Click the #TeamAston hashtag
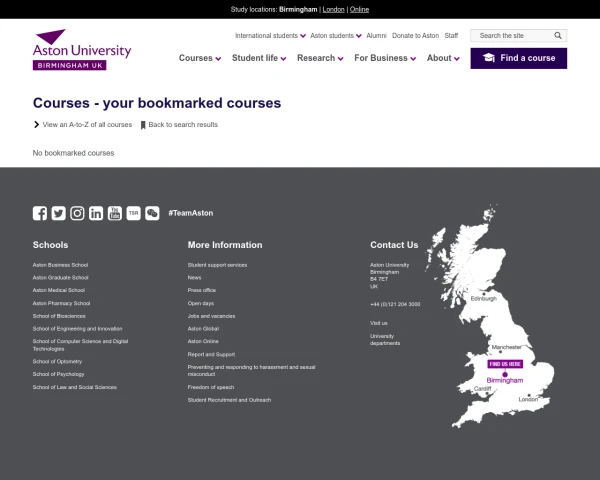Screen dimensions: 600x480 (191, 213)
